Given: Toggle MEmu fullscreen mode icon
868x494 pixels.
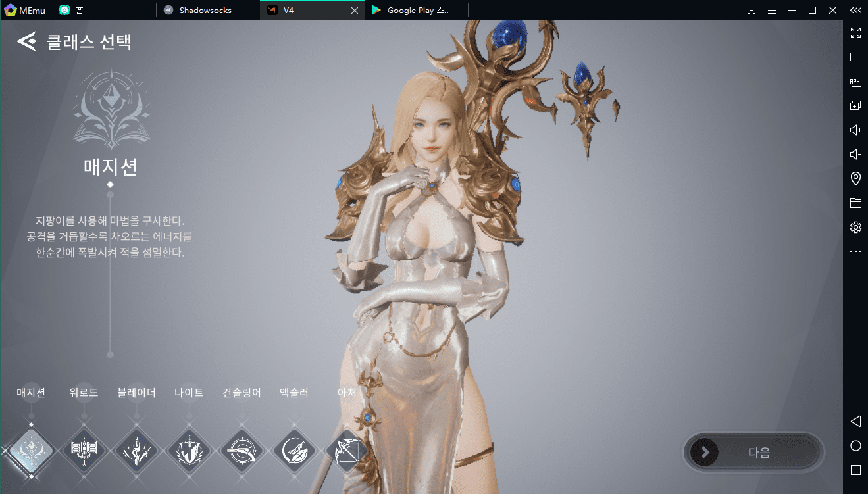Looking at the screenshot, I should point(855,33).
